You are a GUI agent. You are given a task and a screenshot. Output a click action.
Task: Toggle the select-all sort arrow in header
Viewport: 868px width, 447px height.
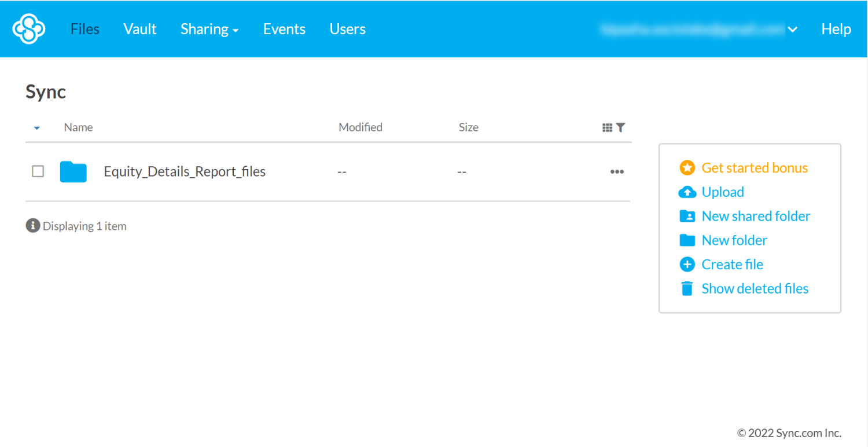pyautogui.click(x=37, y=127)
